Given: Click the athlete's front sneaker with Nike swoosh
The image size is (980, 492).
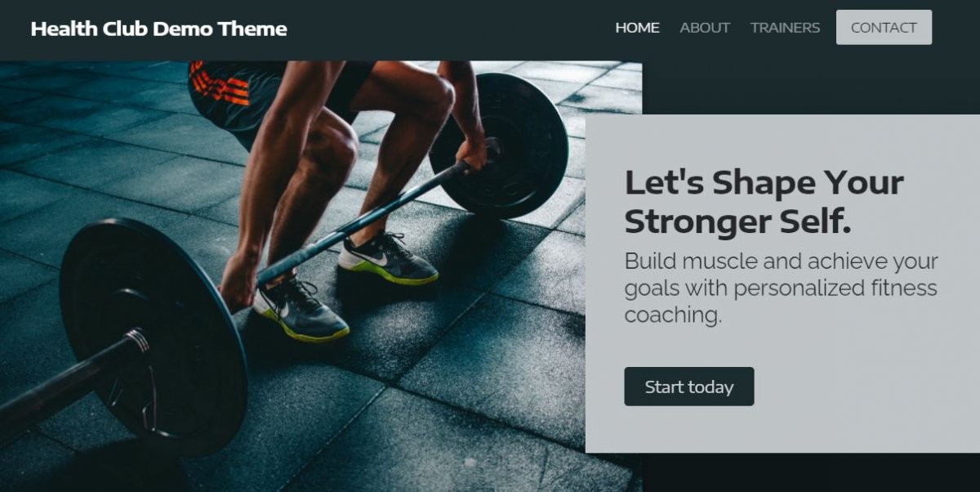Looking at the screenshot, I should pos(301,311).
